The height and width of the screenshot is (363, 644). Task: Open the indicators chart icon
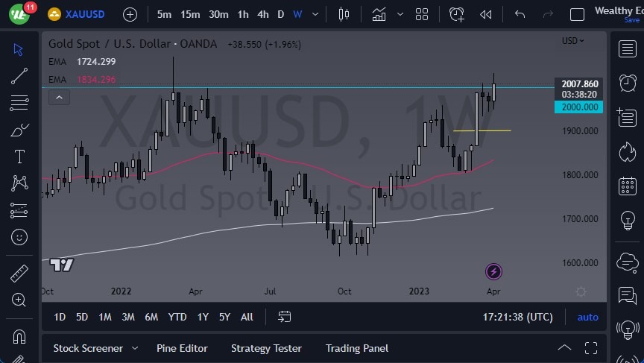[379, 14]
